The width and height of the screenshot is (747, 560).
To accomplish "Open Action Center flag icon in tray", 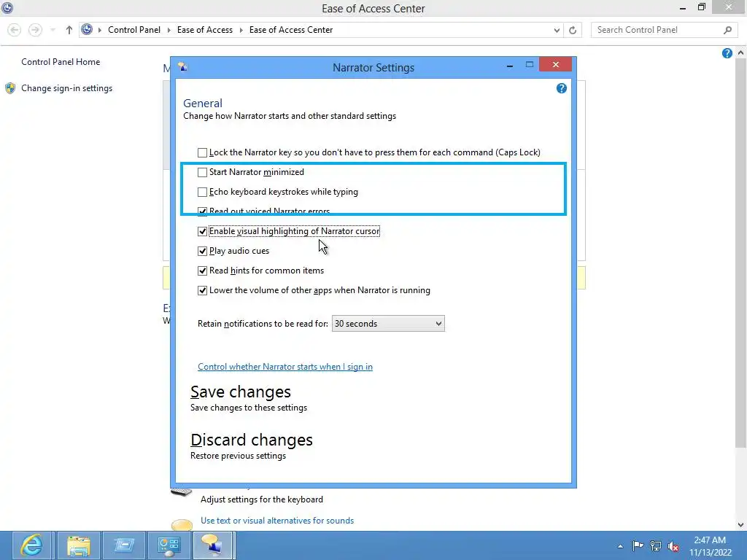I will tap(638, 545).
